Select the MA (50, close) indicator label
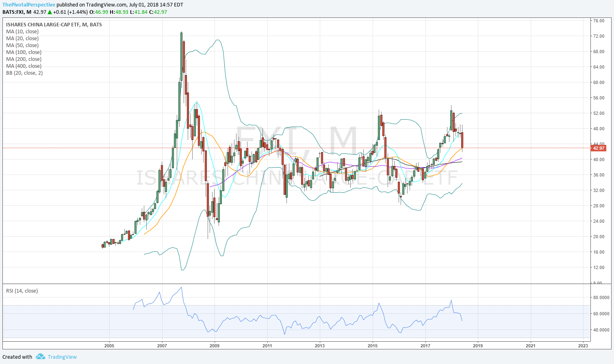This screenshot has height=364, width=614. point(22,45)
